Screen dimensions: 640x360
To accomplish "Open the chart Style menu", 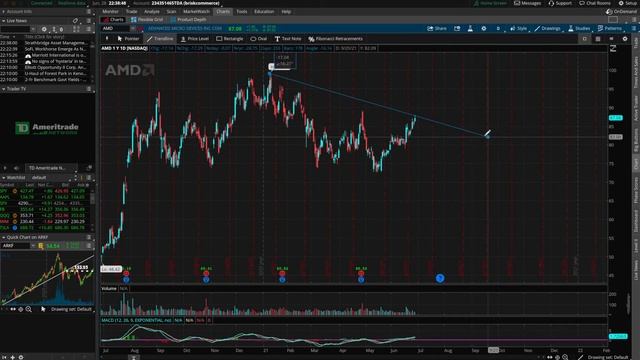I will pos(518,29).
